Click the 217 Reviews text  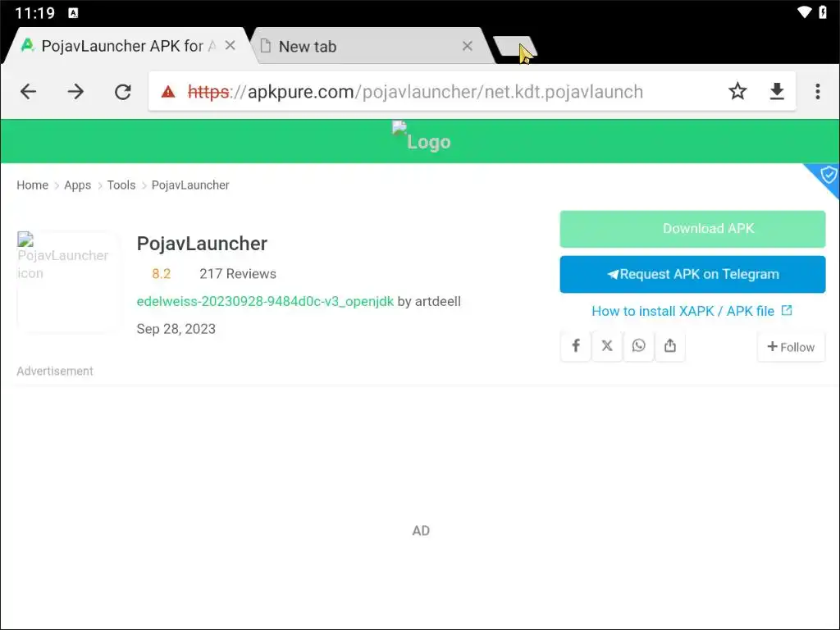[238, 274]
